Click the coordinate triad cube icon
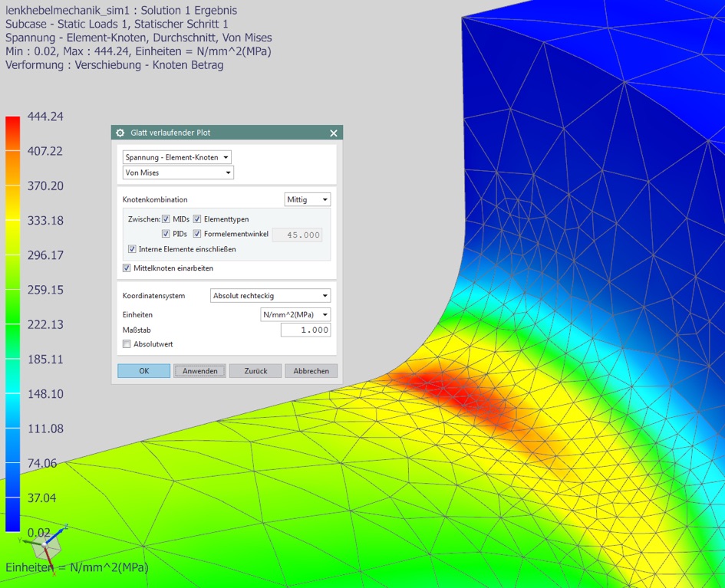This screenshot has width=725, height=588. point(46,546)
